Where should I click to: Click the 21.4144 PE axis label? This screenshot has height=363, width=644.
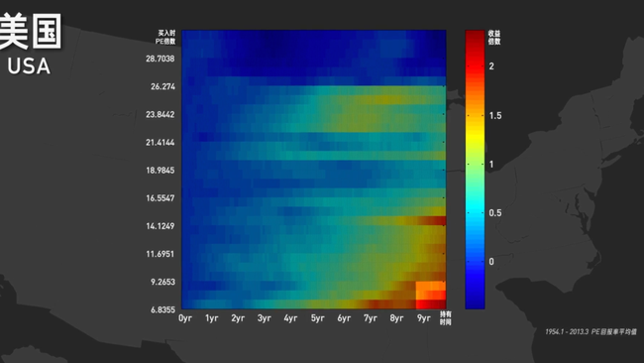pos(161,142)
